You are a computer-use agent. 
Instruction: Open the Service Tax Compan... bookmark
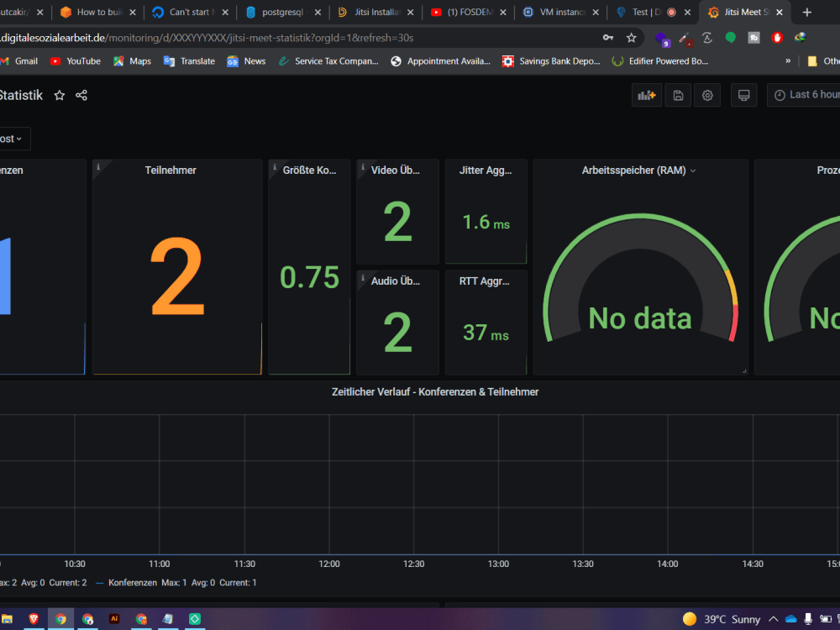click(328, 61)
